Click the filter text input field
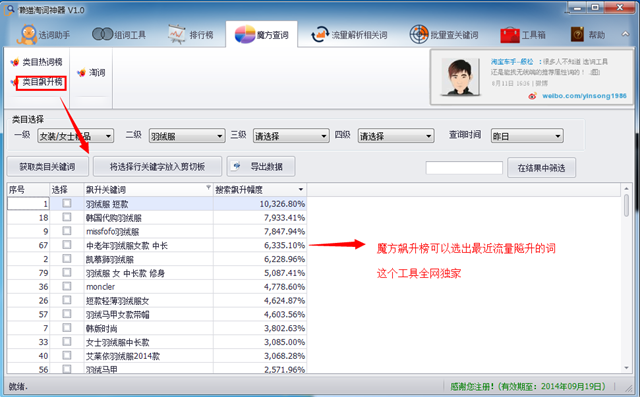This screenshot has height=397, width=640. [464, 168]
